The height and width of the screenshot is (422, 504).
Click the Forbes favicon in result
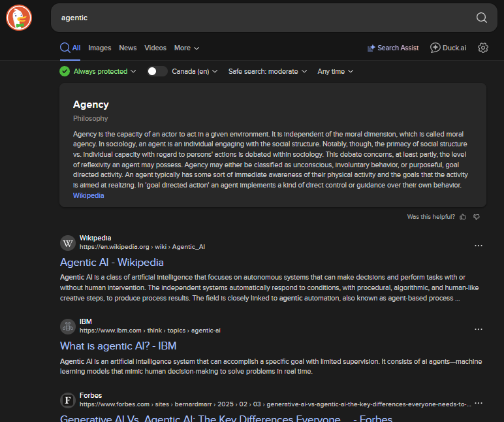68,400
